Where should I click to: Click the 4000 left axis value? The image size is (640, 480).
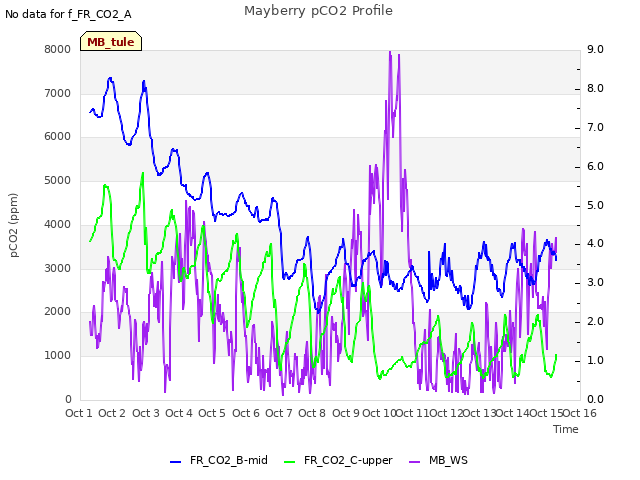pyautogui.click(x=58, y=224)
